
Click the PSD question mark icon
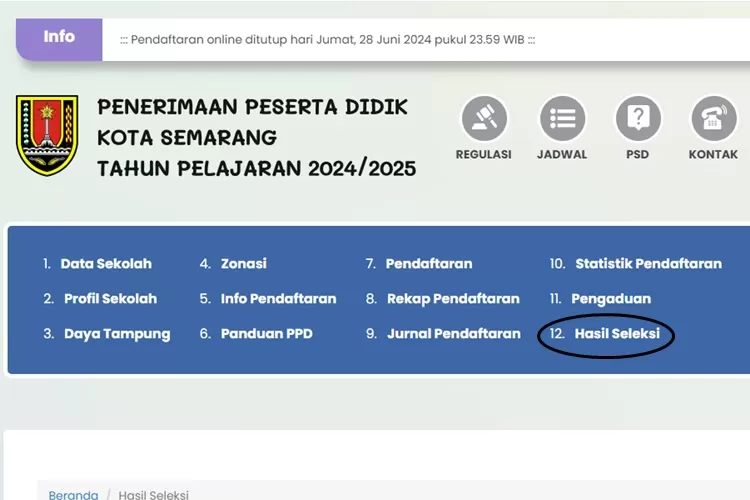638,118
